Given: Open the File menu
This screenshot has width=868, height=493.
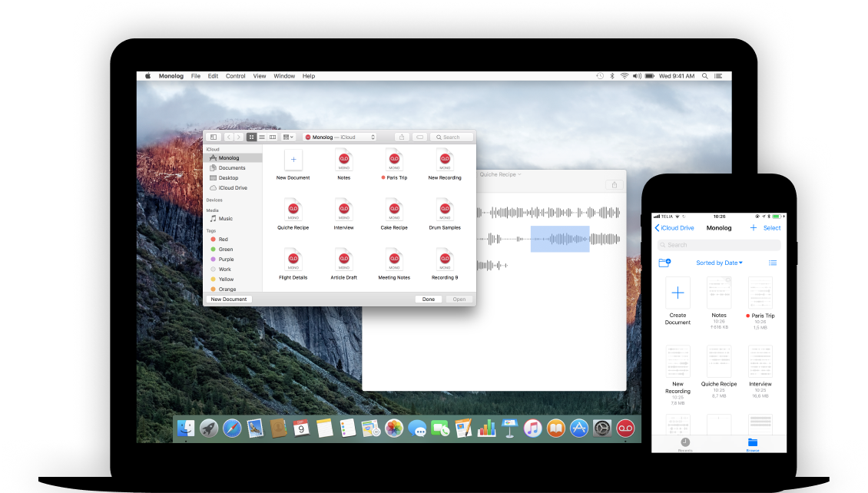Looking at the screenshot, I should (195, 76).
